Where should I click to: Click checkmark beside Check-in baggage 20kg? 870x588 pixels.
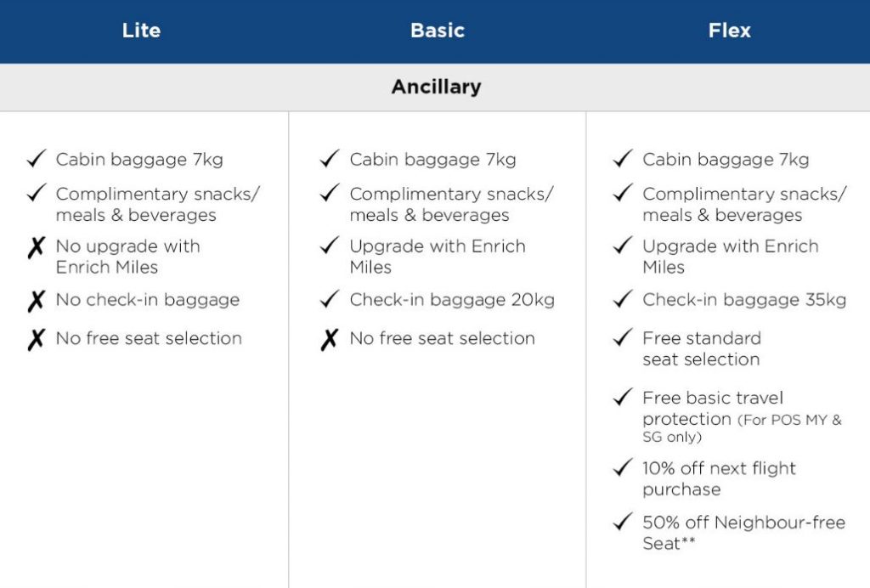pyautogui.click(x=329, y=299)
